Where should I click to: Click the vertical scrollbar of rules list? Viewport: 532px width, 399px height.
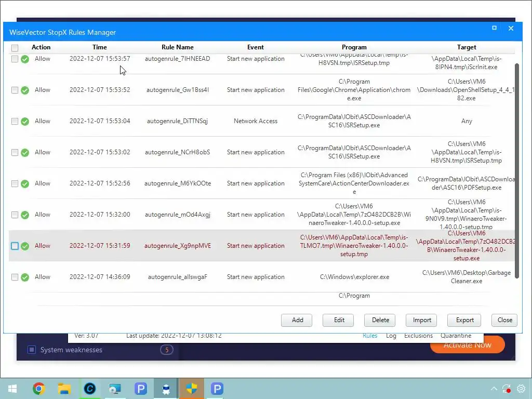pyautogui.click(x=517, y=170)
